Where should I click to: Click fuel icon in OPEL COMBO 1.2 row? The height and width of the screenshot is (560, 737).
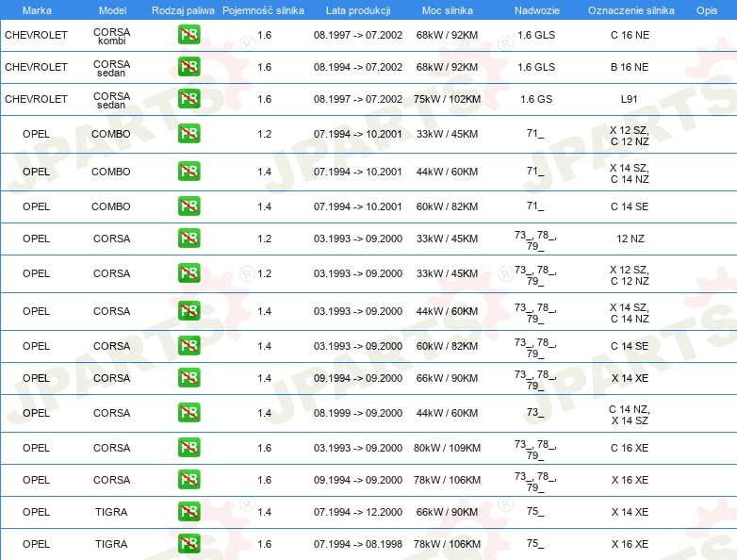(x=188, y=134)
